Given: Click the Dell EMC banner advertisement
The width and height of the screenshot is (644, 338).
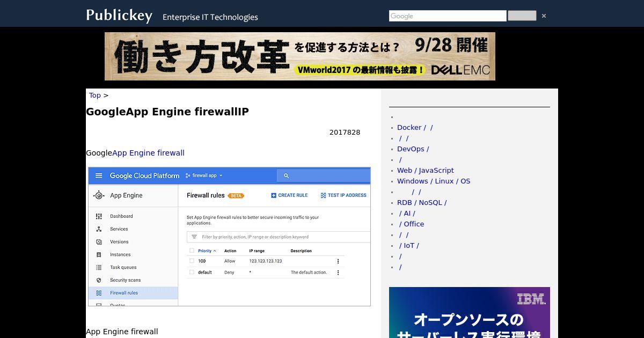Looking at the screenshot, I should pyautogui.click(x=300, y=56).
